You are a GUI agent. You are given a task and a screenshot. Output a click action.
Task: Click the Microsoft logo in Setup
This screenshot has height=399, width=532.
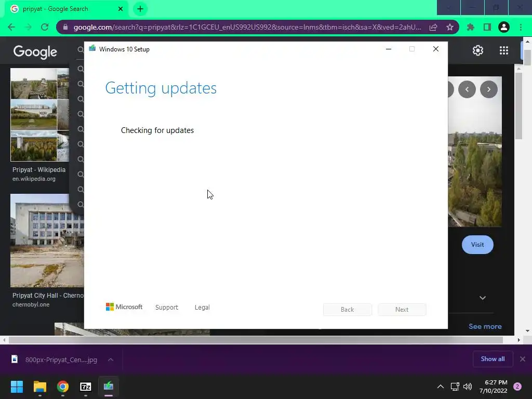point(124,307)
